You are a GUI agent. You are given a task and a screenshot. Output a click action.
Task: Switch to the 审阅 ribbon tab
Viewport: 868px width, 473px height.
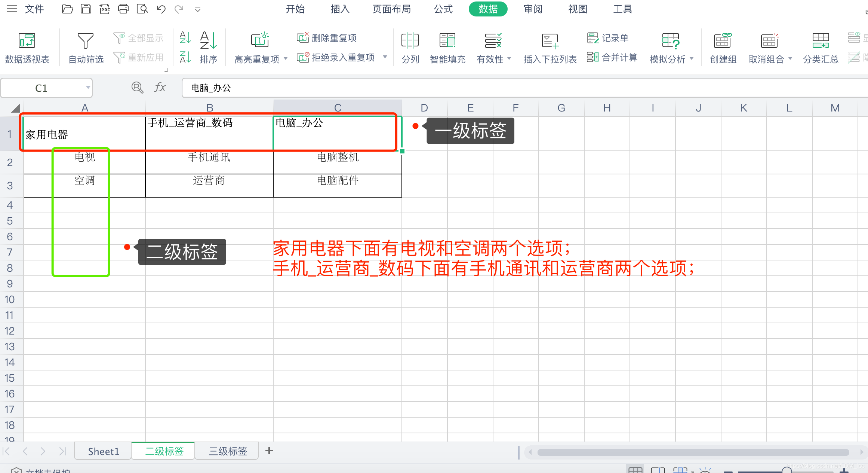(x=533, y=9)
